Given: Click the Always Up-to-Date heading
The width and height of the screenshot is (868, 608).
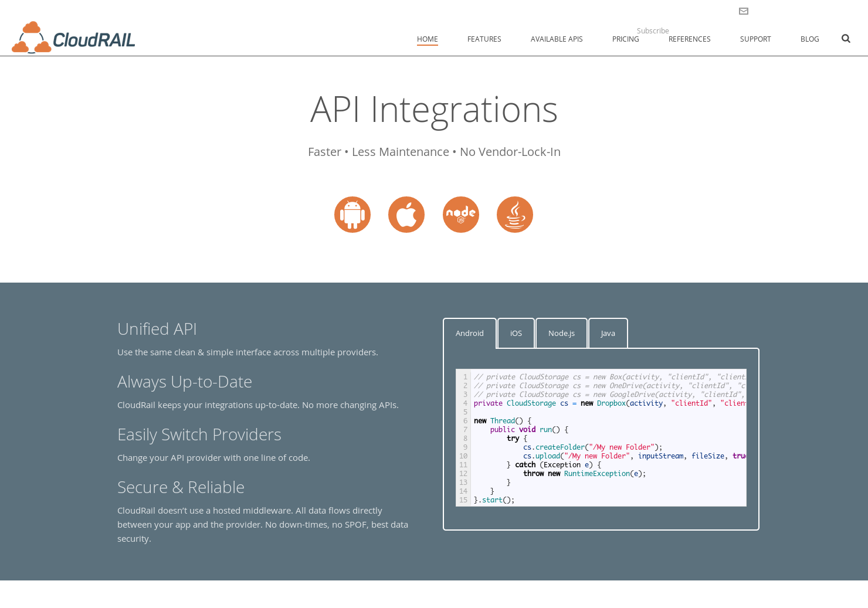Looking at the screenshot, I should [185, 382].
